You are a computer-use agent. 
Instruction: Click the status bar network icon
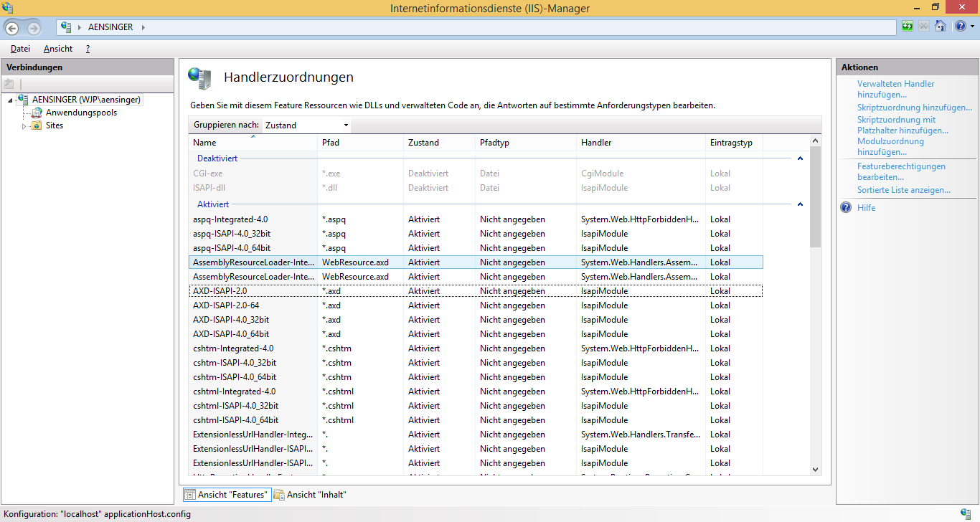pyautogui.click(x=966, y=513)
